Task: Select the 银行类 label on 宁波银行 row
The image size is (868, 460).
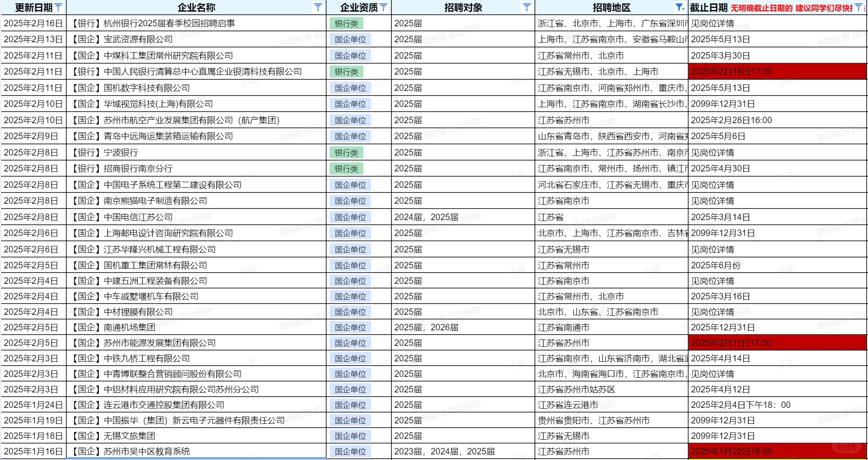Action: [347, 152]
